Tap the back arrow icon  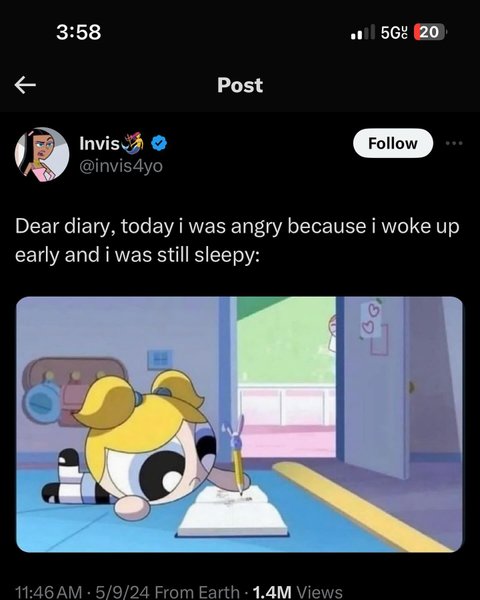click(x=25, y=85)
